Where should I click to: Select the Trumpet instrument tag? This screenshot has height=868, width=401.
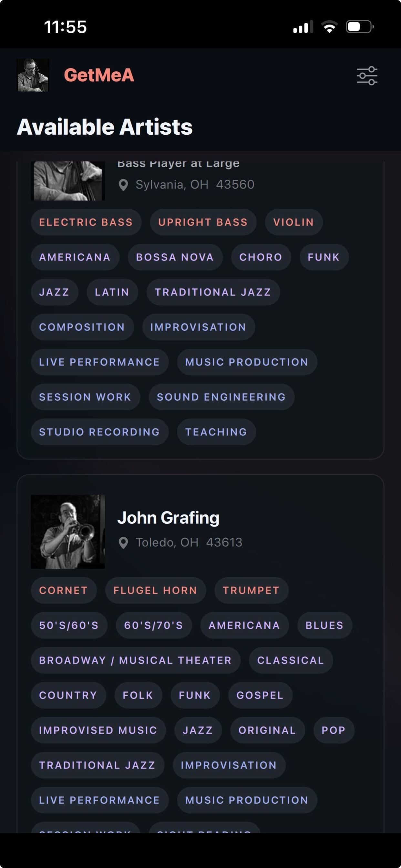tap(252, 590)
